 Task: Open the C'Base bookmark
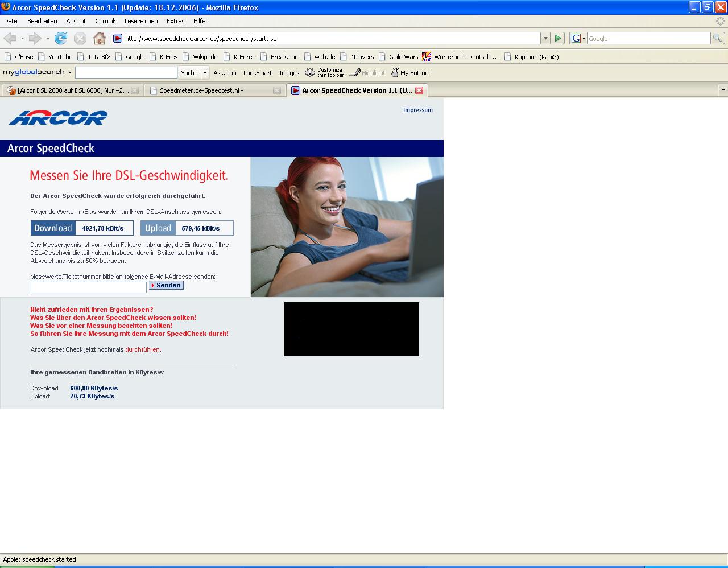(19, 57)
